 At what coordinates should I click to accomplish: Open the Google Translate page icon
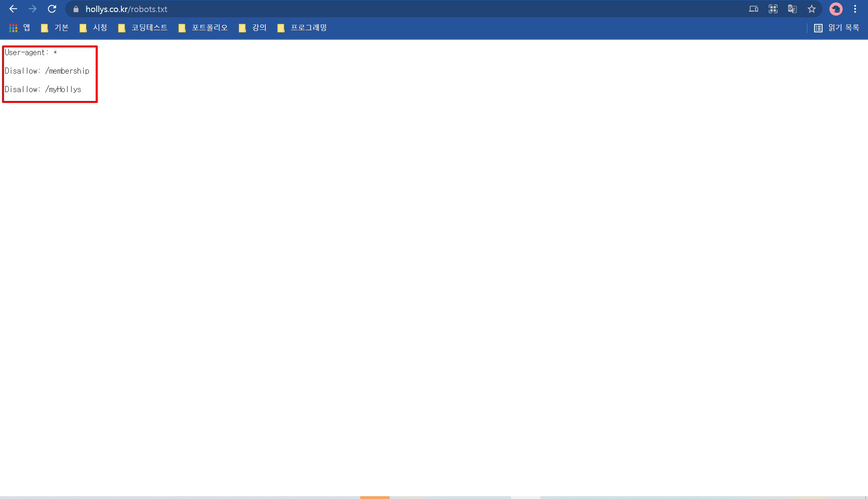792,9
